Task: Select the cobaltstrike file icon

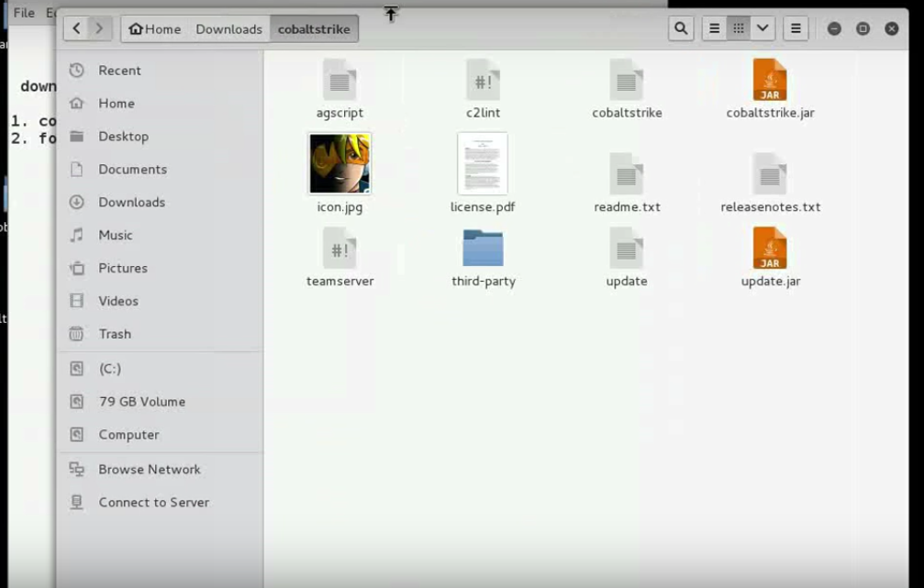Action: [x=627, y=80]
